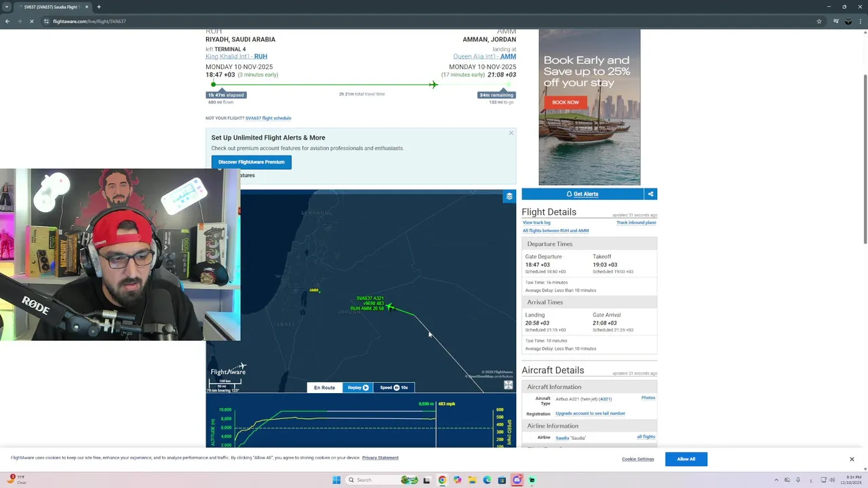Bookmark this page with the star icon
The height and width of the screenshot is (488, 868).
[x=819, y=21]
